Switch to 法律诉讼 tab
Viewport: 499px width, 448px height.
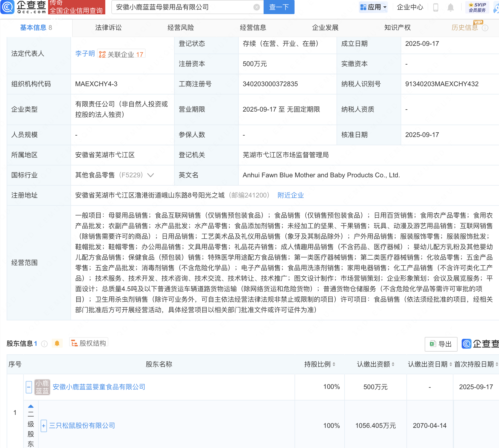click(108, 28)
